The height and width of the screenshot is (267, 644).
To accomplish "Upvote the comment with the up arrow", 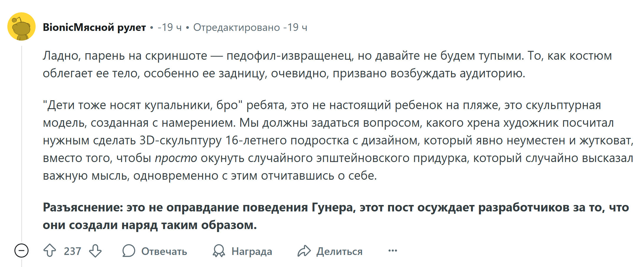I will pyautogui.click(x=50, y=251).
